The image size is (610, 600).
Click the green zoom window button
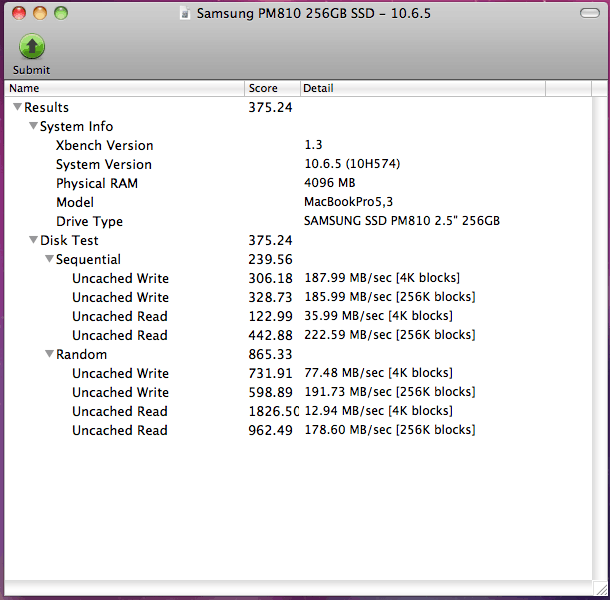(61, 13)
